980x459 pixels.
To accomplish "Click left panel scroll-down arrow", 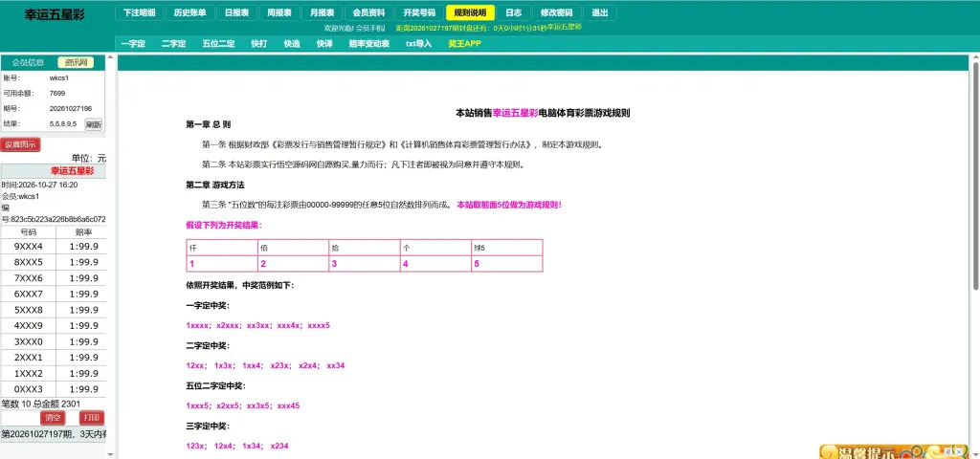I will coord(111,454).
